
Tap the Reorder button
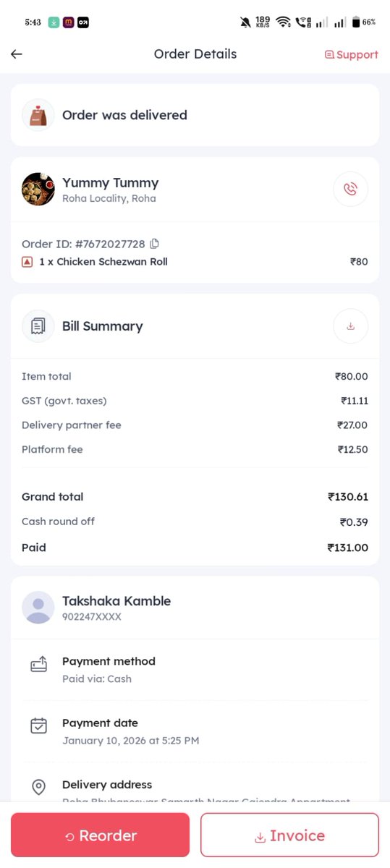(x=100, y=835)
